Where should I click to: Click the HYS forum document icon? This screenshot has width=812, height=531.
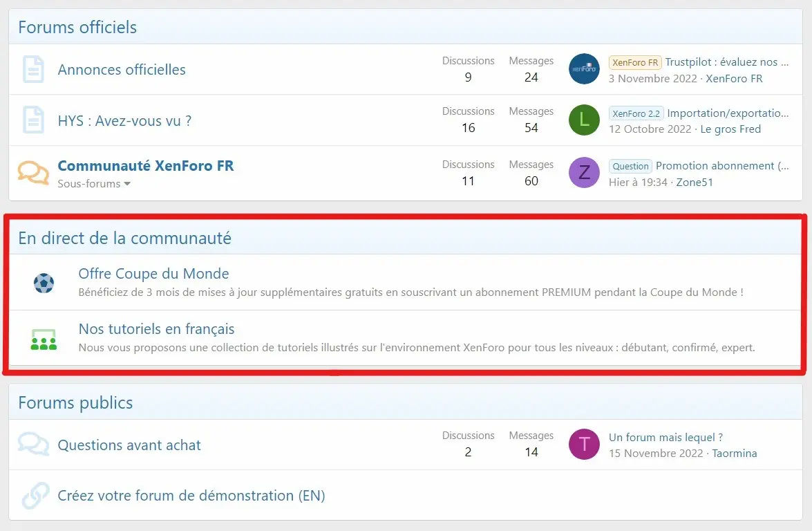(x=33, y=120)
